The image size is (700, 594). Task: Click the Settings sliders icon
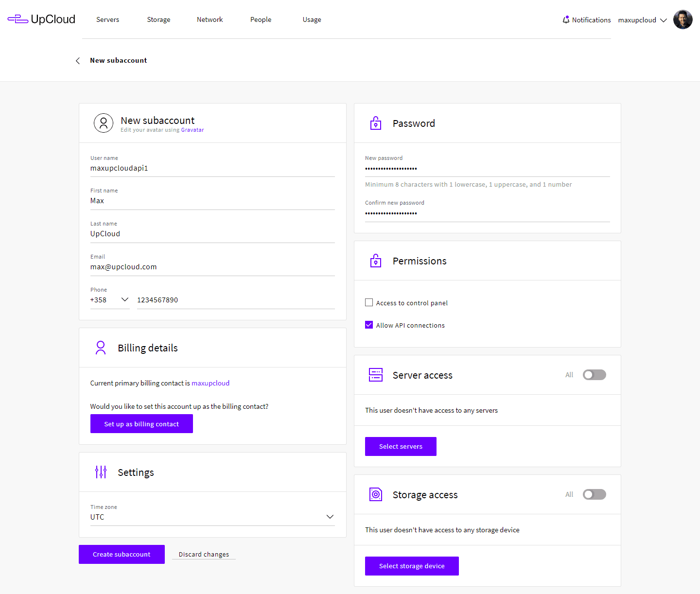coord(101,472)
